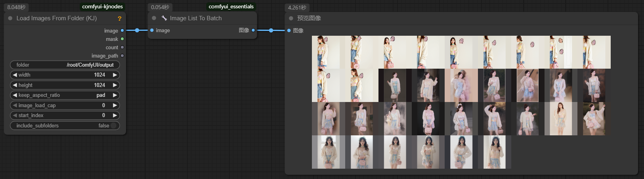This screenshot has height=179, width=644.
Task: Click the image_path output port
Action: (122, 56)
